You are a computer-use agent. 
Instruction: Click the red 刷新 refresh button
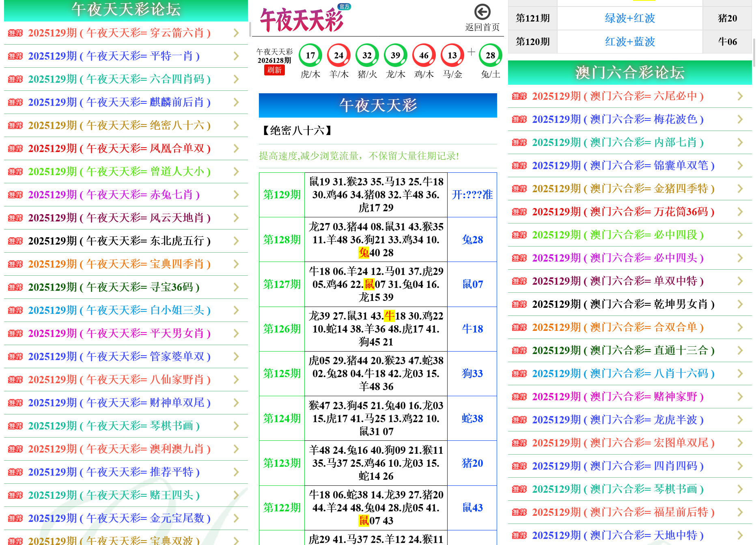274,70
